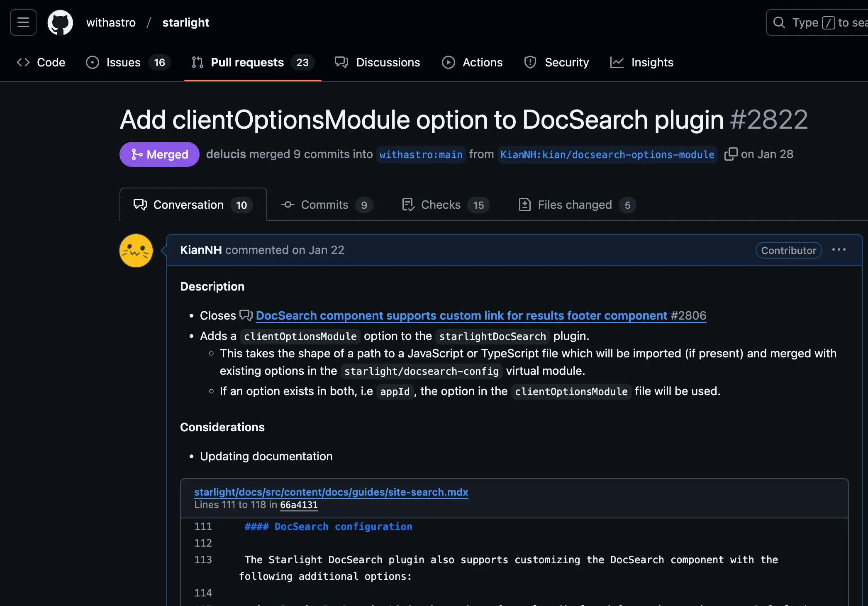Select the Pull requests tab
Screen dimensions: 868x606
(253, 62)
